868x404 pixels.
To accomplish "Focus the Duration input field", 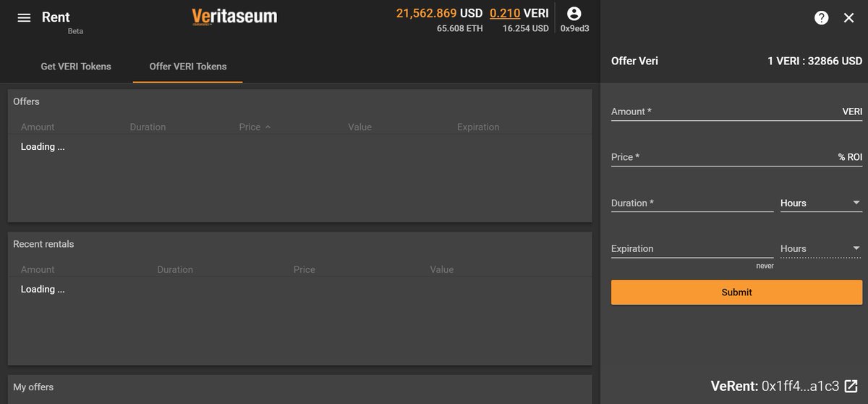I will pos(692,203).
